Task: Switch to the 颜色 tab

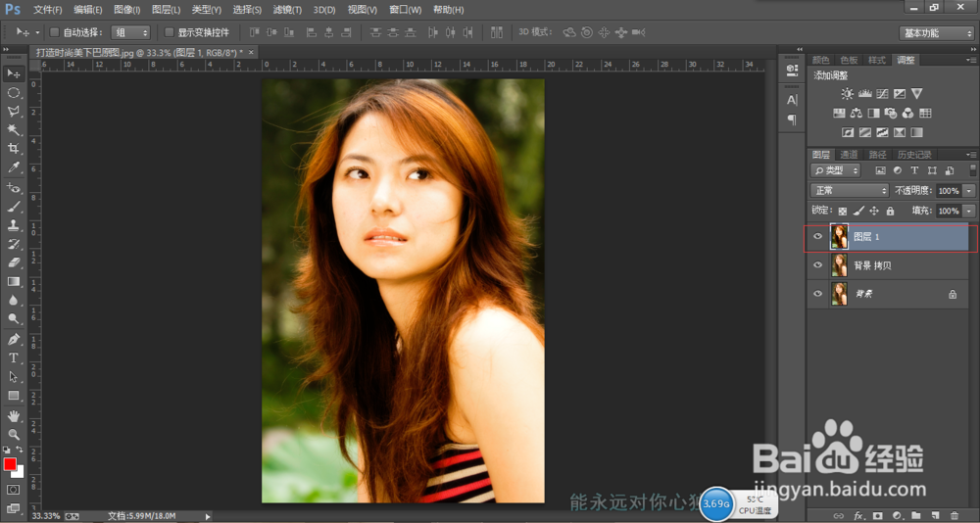Action: coord(820,60)
